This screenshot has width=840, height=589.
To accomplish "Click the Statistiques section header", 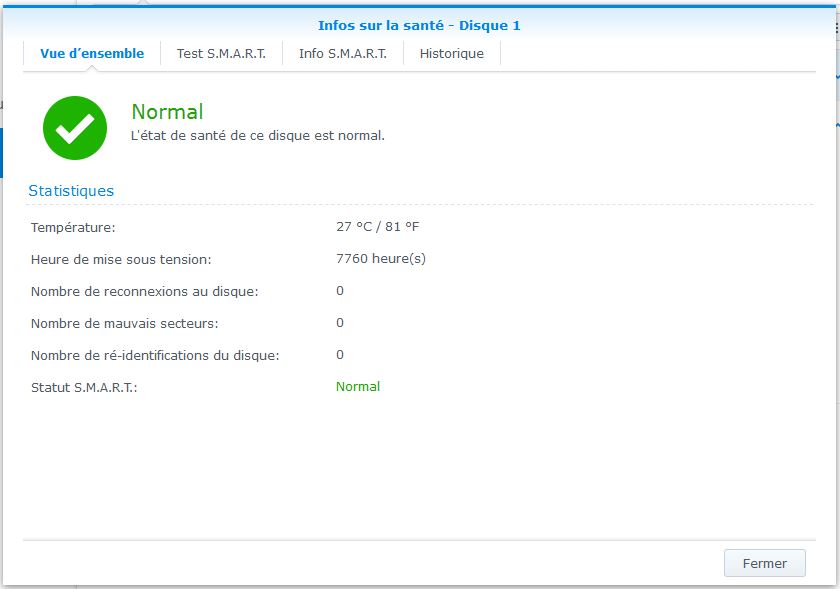I will pyautogui.click(x=71, y=191).
